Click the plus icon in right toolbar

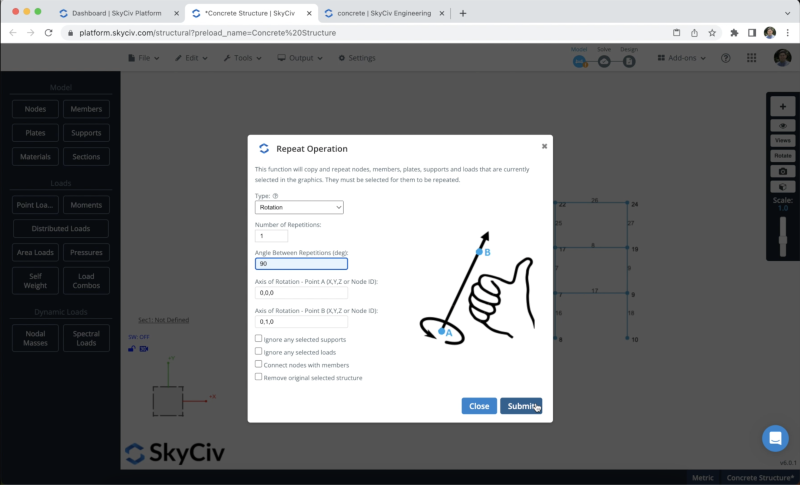coord(783,107)
